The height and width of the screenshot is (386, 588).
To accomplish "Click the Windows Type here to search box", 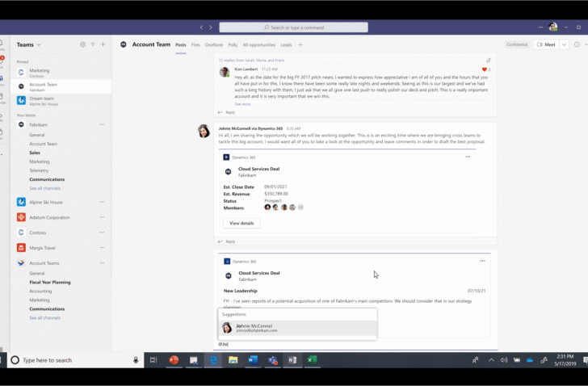I will 75,360.
